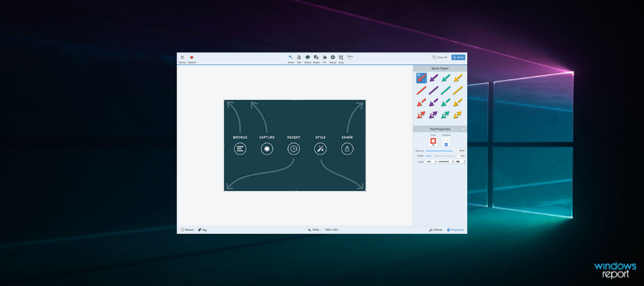Click the Capture circle in the canvas image

[x=267, y=149]
